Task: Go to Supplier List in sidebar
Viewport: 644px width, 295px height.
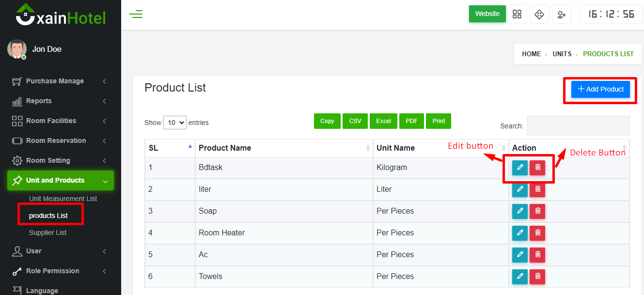Action: 48,233
